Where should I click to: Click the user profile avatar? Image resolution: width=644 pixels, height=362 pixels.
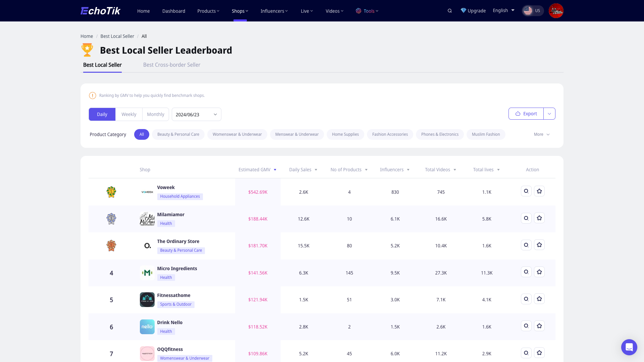(556, 11)
